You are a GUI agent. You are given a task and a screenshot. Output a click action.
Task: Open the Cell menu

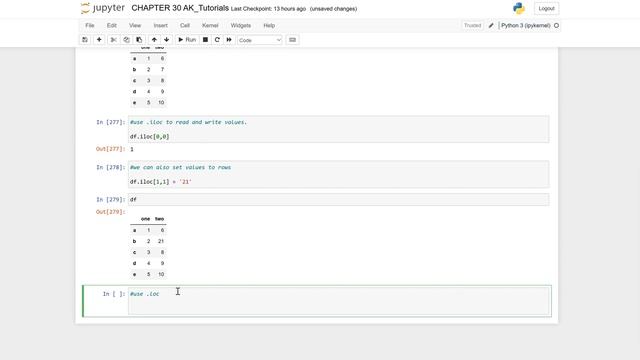(x=185, y=25)
